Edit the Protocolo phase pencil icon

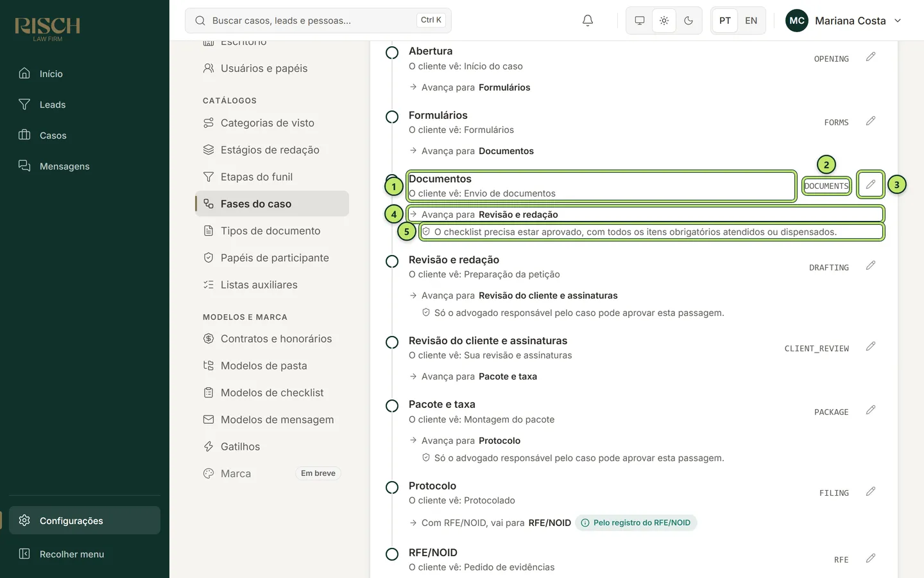pyautogui.click(x=871, y=491)
